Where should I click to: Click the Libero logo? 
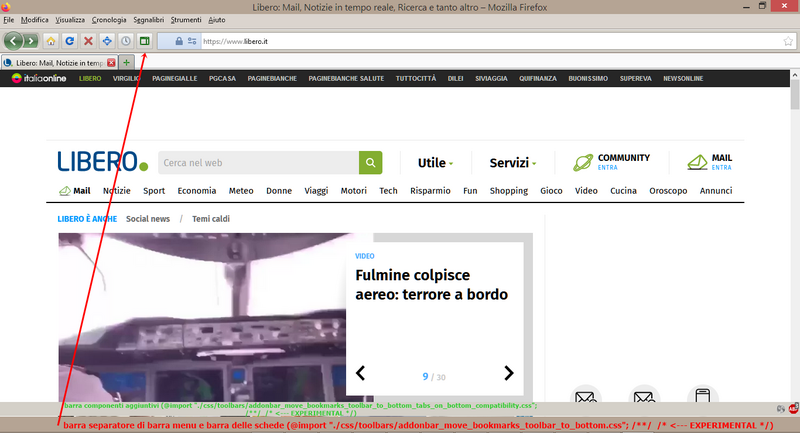(x=103, y=162)
